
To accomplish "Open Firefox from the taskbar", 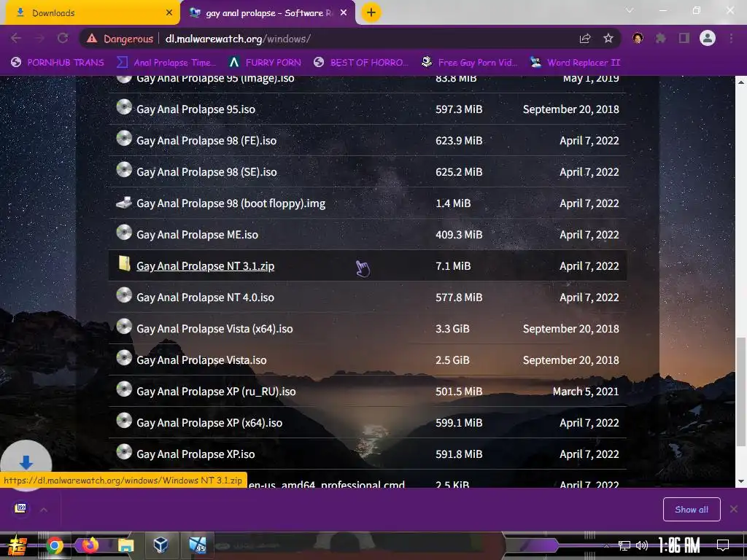I will [x=90, y=545].
